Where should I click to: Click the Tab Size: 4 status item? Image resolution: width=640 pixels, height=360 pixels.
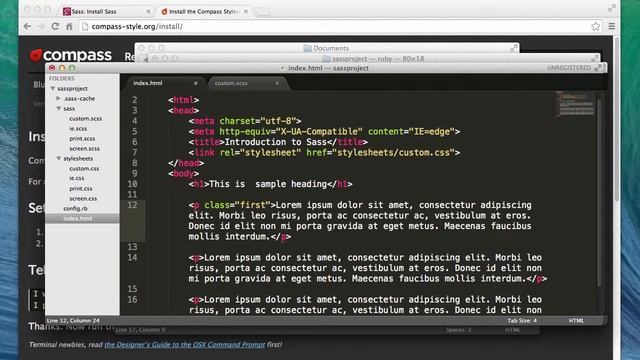[522, 320]
